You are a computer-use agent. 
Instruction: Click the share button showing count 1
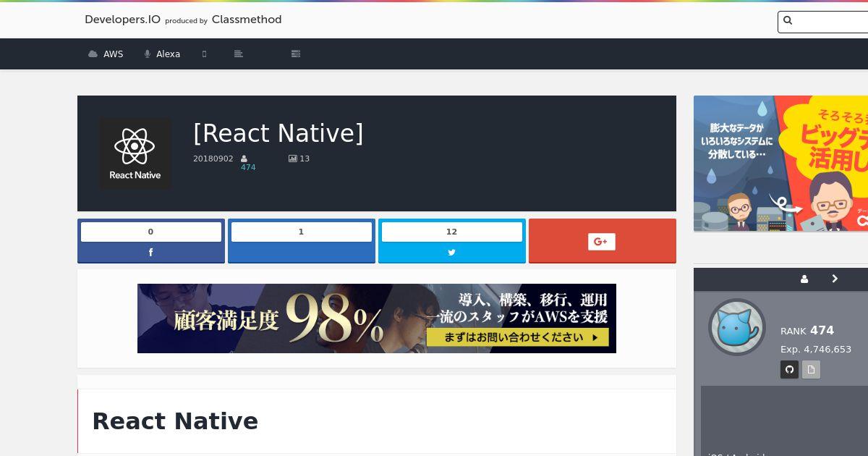pos(302,240)
